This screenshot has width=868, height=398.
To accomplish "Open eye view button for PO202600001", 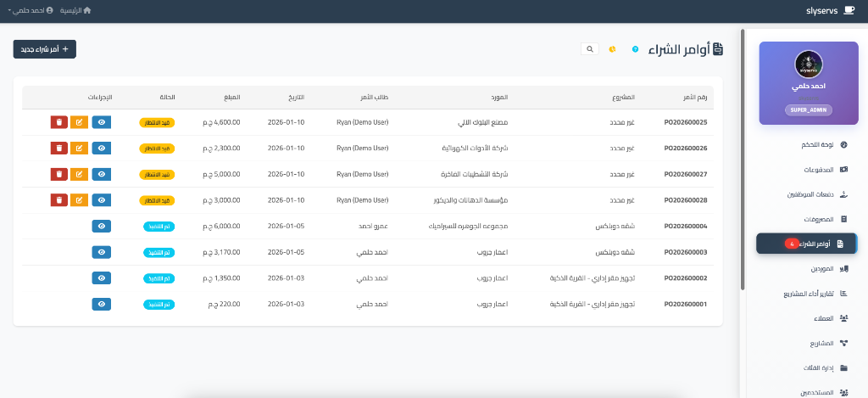I will point(101,304).
